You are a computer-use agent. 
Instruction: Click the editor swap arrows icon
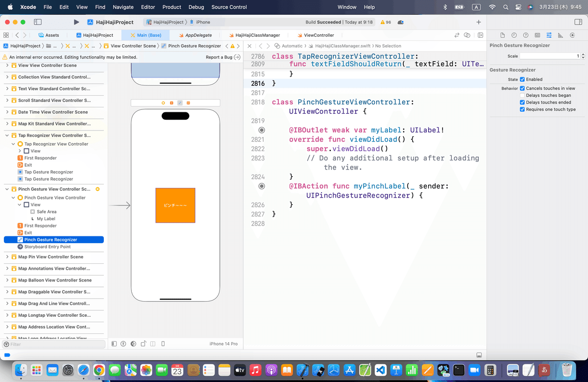(457, 35)
